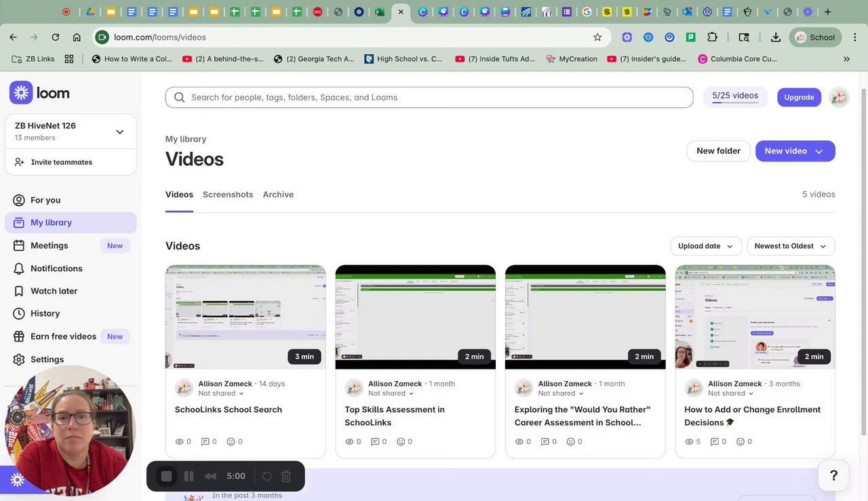Reload the page with the browser refresh icon
This screenshot has width=868, height=501.
tap(56, 37)
